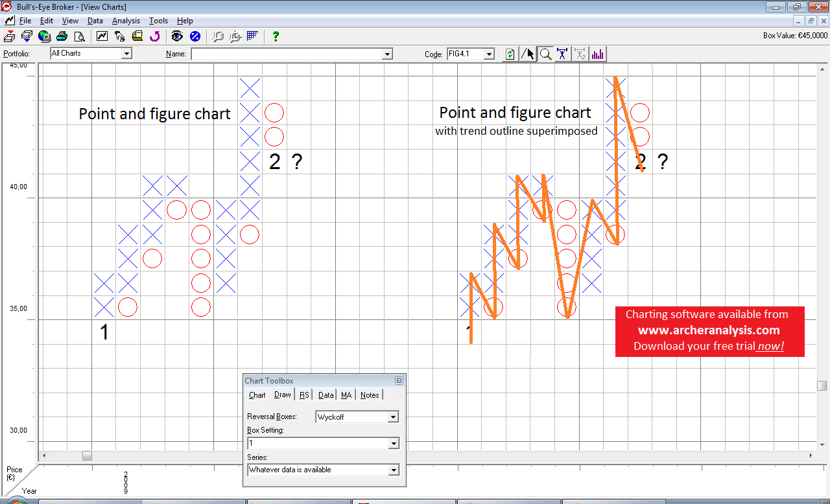Open Print Preview from the toolbar
830x504 pixels.
pyautogui.click(x=79, y=36)
